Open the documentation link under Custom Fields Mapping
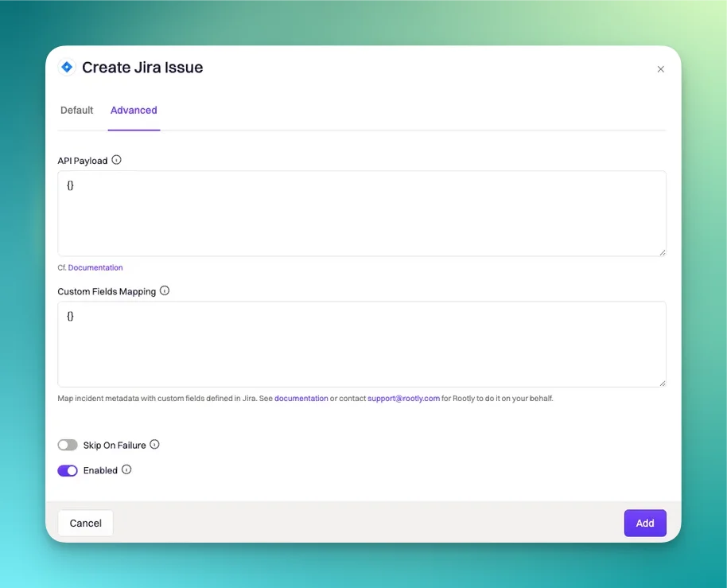727x588 pixels. (301, 399)
